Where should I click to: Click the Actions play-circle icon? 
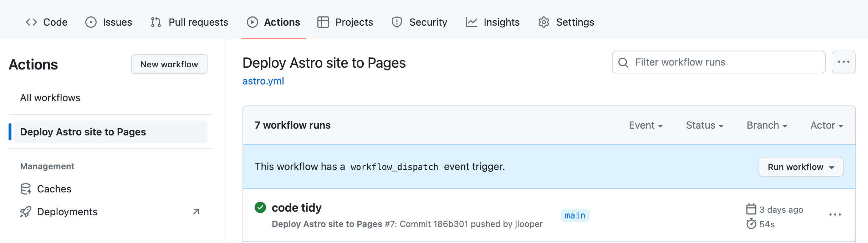tap(252, 22)
